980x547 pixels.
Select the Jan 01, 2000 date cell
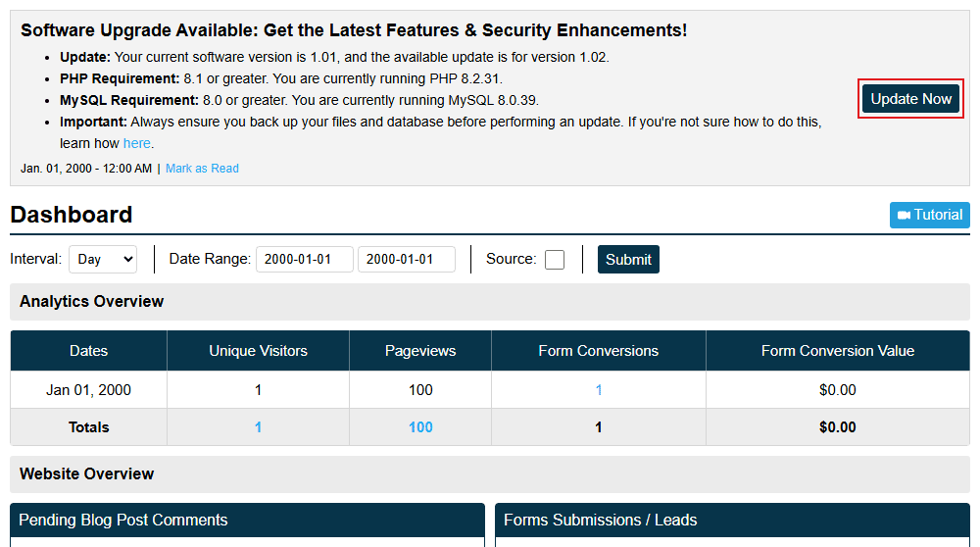coord(89,390)
